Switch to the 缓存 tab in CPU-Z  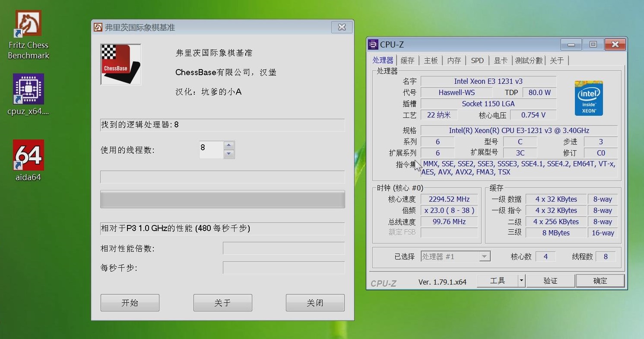tap(407, 60)
